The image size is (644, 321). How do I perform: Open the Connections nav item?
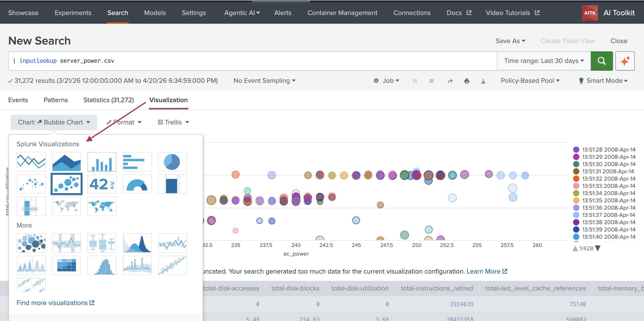tap(412, 13)
